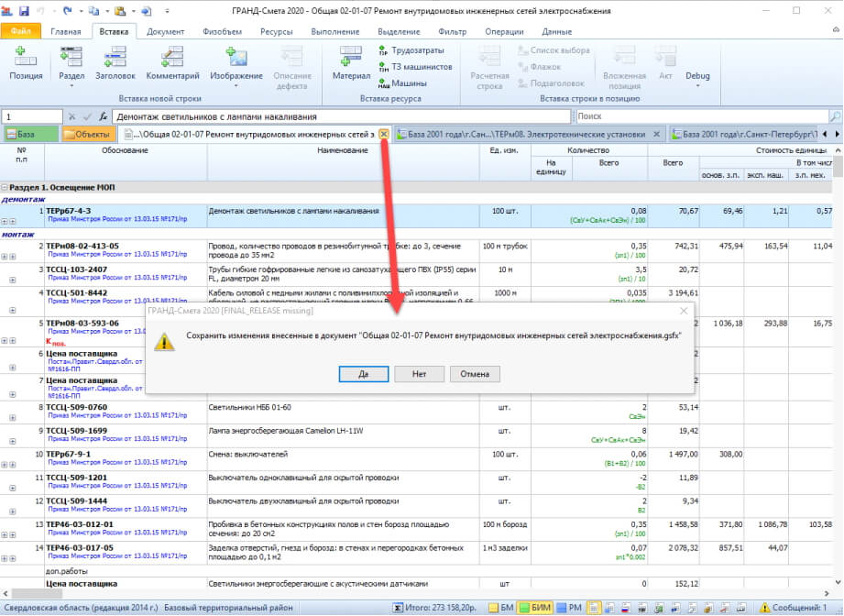Toggle the highlighted document view icon after РМ
844x616 pixels.
click(593, 608)
